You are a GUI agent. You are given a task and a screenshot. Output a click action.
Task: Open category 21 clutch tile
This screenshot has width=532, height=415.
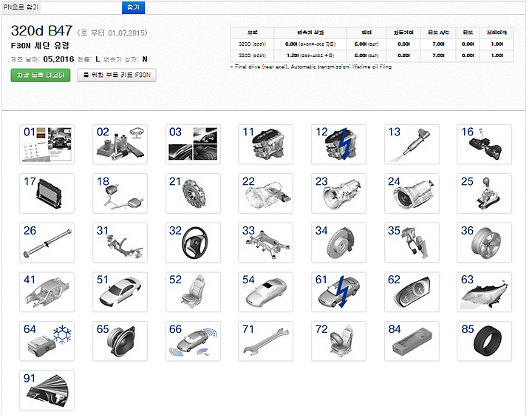tap(193, 194)
